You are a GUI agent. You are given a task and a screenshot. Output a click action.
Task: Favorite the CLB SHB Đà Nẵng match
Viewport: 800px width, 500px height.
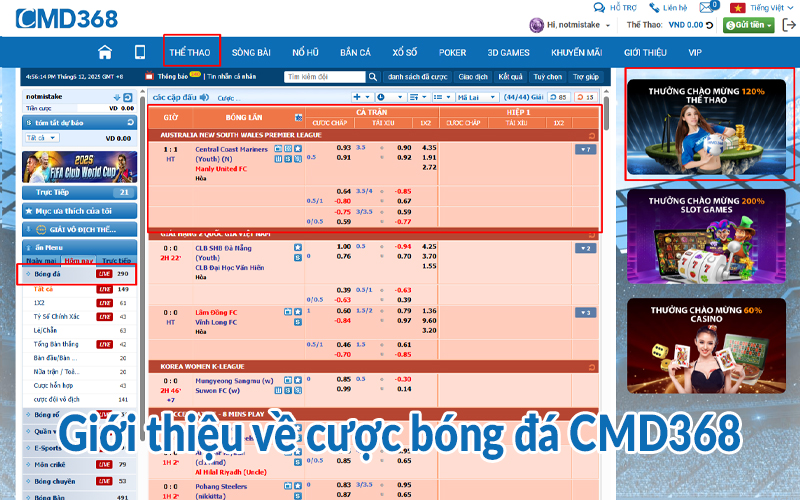298,247
